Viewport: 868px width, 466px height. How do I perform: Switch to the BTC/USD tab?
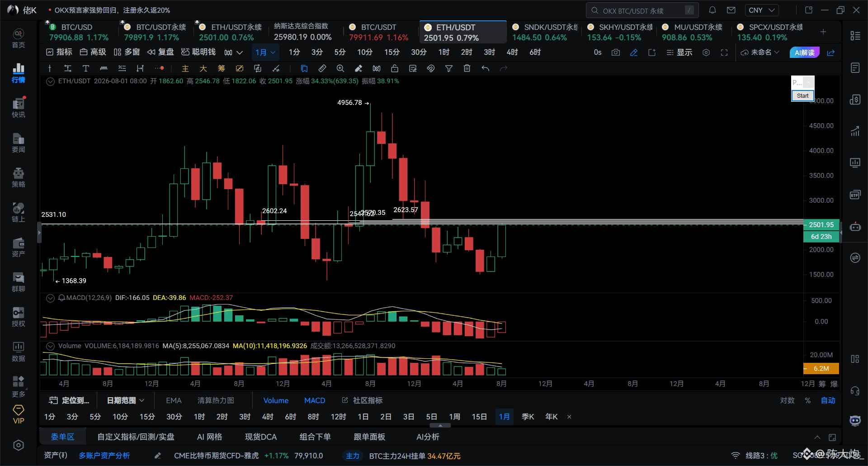[x=79, y=32]
